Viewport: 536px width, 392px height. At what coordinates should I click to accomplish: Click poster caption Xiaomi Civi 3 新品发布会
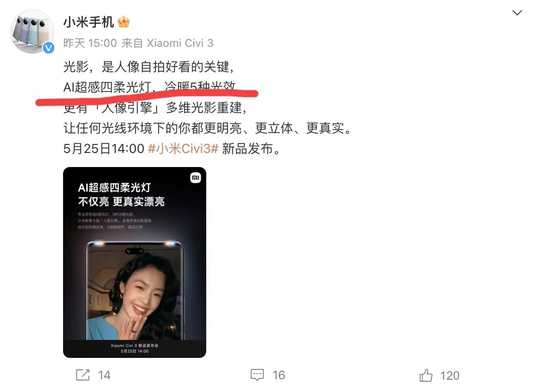134,345
